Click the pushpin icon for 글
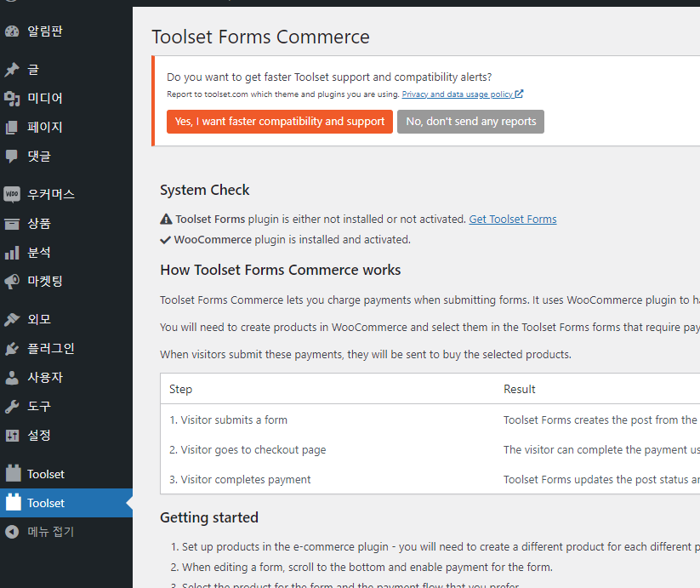 (12, 70)
